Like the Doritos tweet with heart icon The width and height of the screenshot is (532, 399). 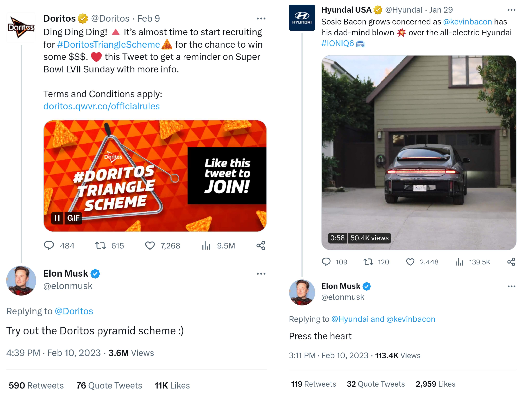point(150,245)
